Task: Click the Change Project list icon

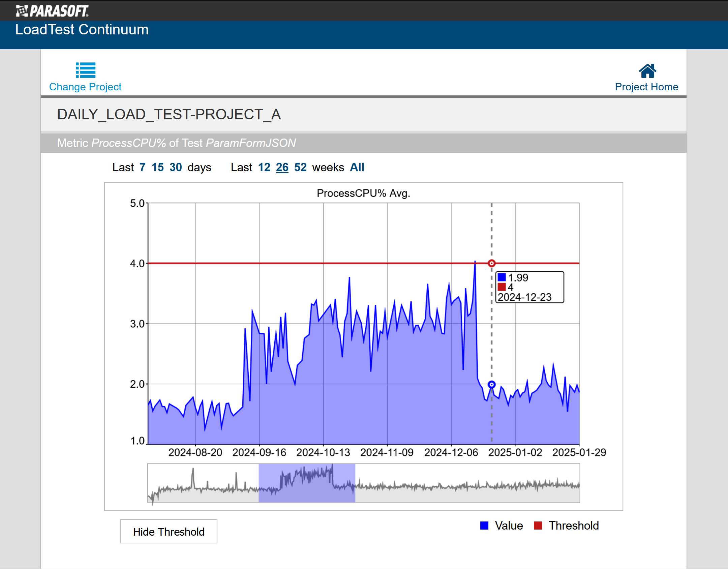Action: coord(86,70)
